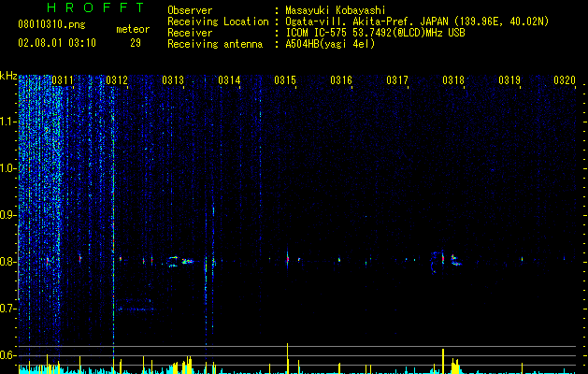Click the 0311 time marker
Viewport: 588px width, 374px height.
tap(63, 80)
